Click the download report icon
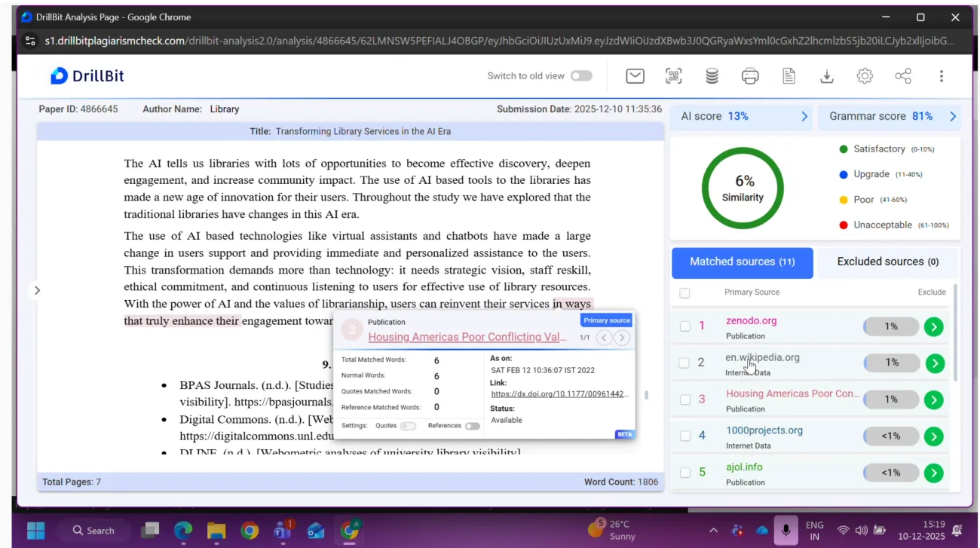 pyautogui.click(x=826, y=76)
